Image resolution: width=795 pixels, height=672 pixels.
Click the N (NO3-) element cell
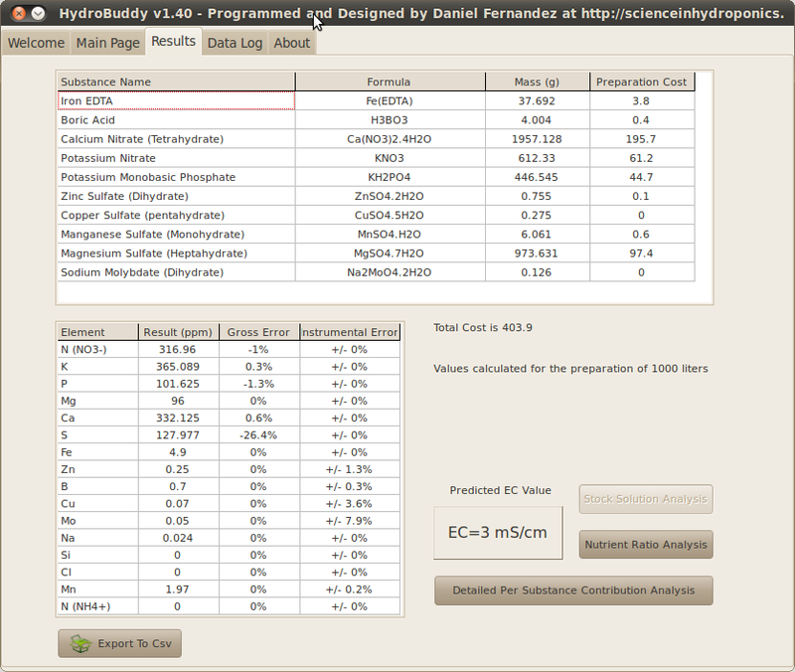tap(97, 350)
